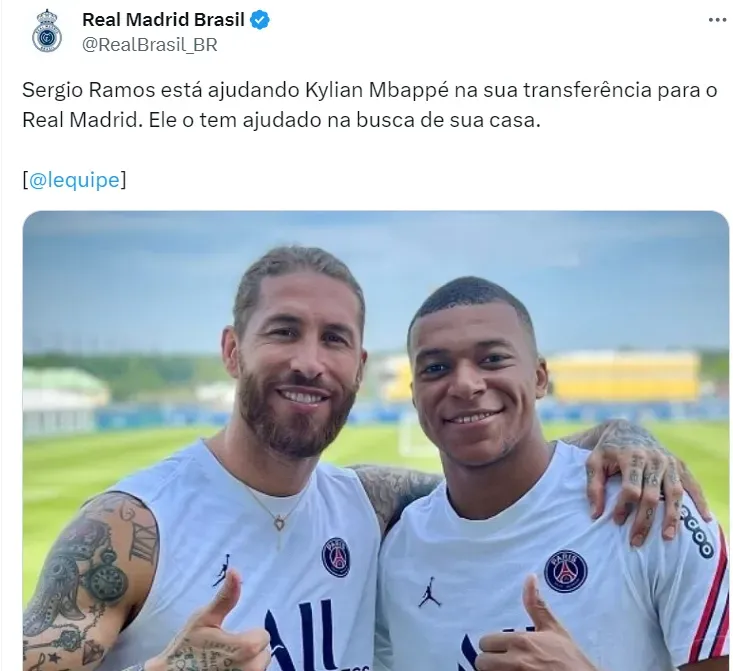Click the blue verified checkmark badge
This screenshot has width=733, height=671.
click(x=260, y=20)
